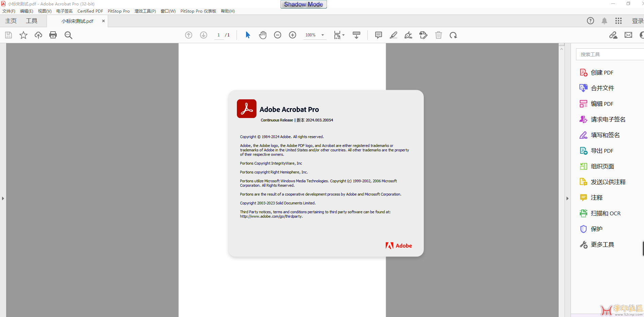644x317 pixels.
Task: Open the 填写和签名 tool
Action: click(x=599, y=135)
